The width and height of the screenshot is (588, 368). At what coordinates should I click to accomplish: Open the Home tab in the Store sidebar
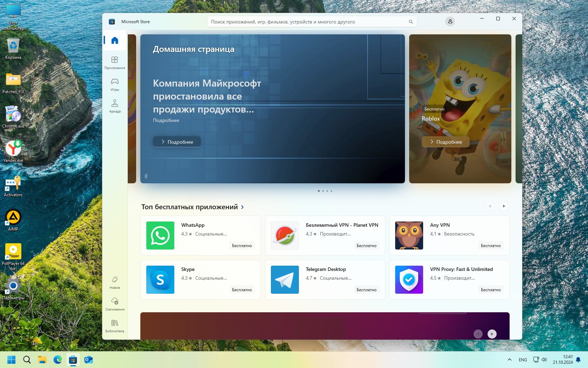click(115, 41)
